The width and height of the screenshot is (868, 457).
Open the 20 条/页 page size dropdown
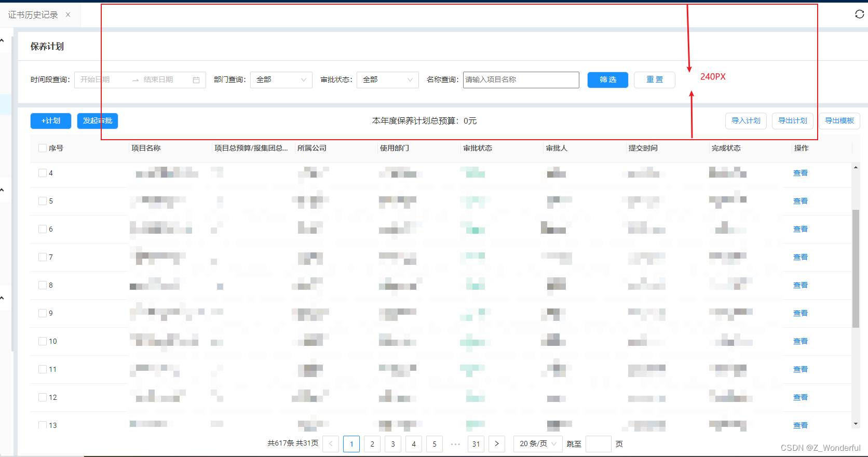coord(538,444)
